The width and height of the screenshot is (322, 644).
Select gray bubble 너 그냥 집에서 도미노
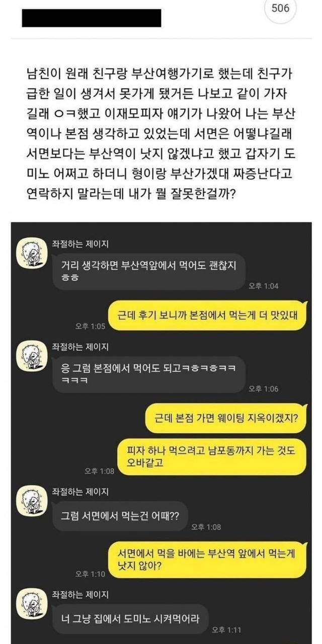[x=130, y=619]
